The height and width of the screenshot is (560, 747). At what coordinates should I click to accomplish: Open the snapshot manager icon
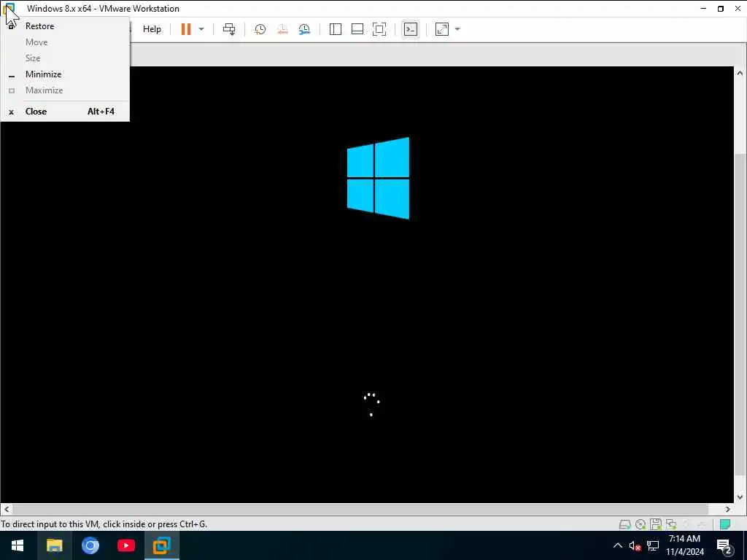coord(304,29)
